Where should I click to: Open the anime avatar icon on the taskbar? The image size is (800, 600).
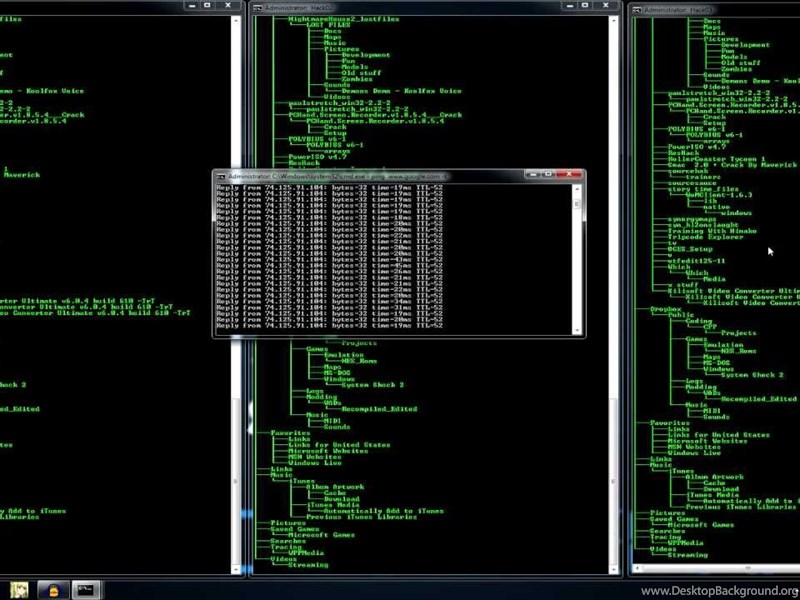19,590
